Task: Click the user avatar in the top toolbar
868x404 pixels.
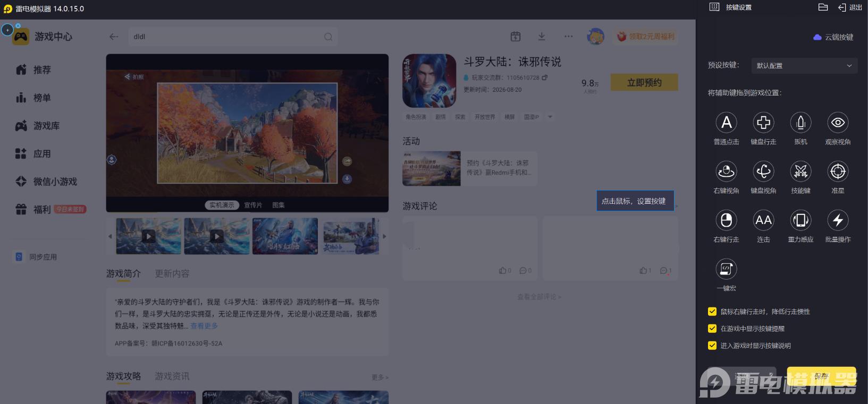Action: pos(595,36)
